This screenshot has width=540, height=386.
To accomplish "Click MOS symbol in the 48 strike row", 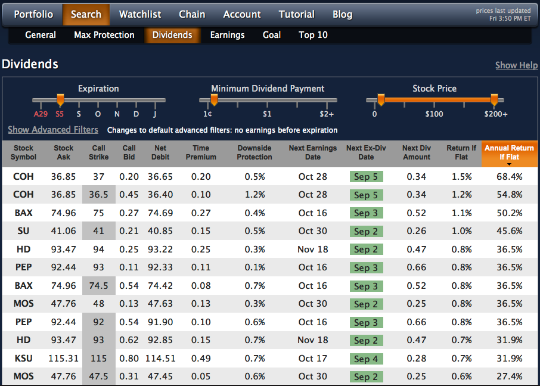I will coord(23,304).
